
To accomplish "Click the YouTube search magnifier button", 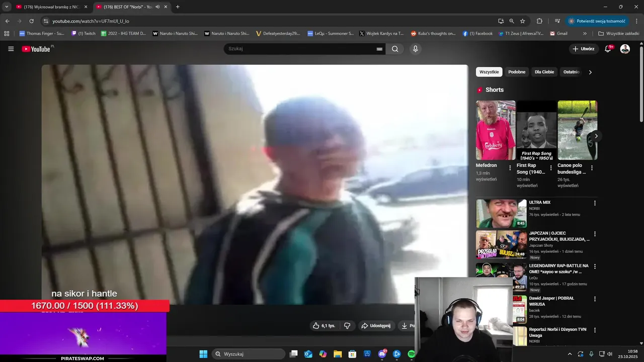I will (x=395, y=49).
